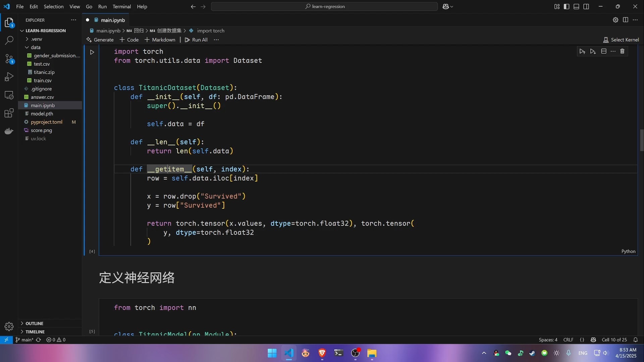Open Run and Debug view

(9, 77)
